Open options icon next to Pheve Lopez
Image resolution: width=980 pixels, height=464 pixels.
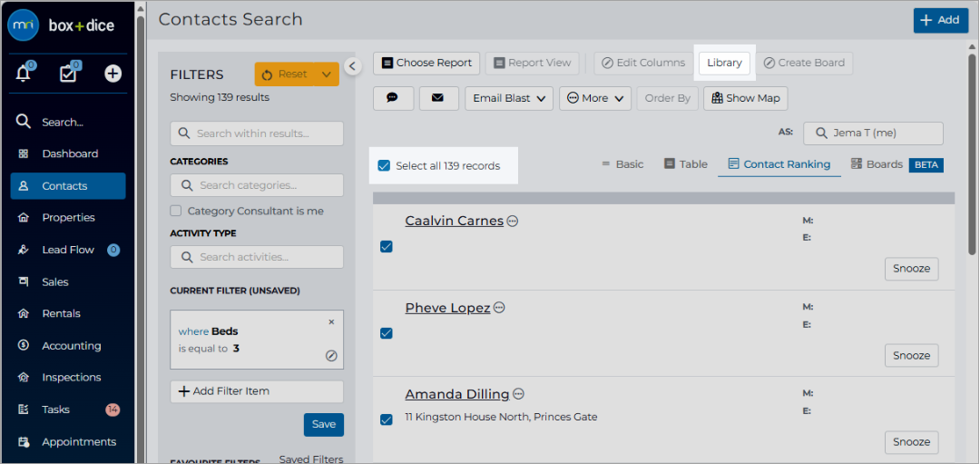pyautogui.click(x=499, y=308)
